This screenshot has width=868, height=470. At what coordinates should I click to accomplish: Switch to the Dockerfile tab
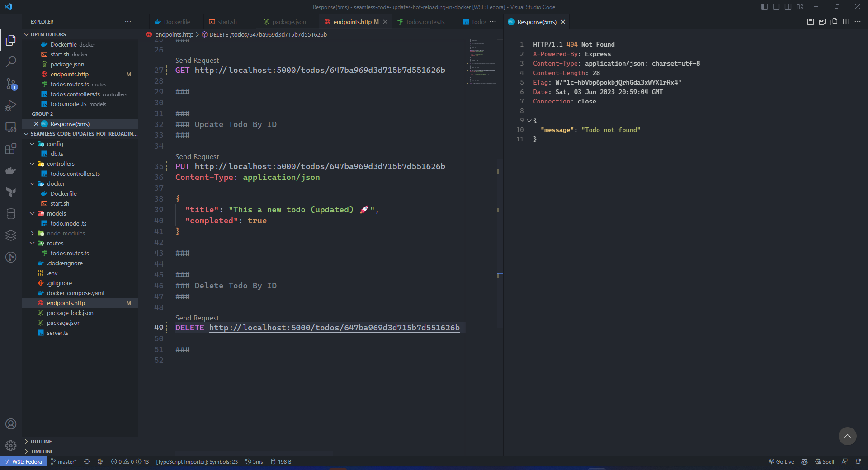[x=176, y=22]
